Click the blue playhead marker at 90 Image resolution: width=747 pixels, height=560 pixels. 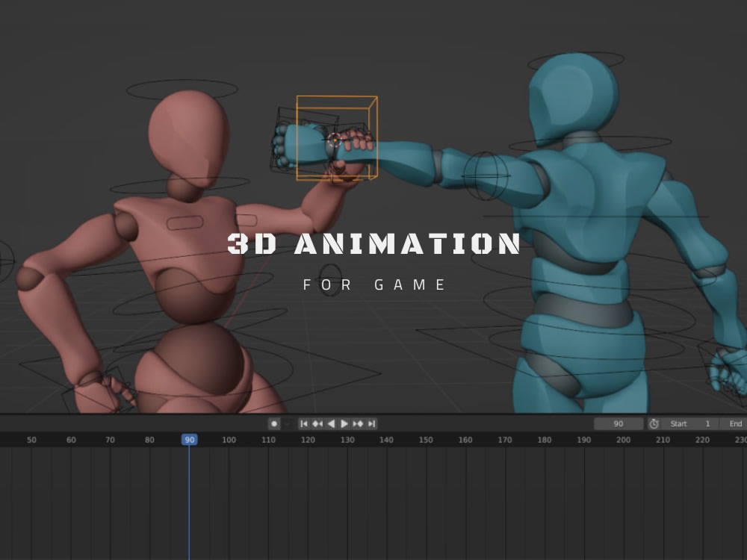point(190,440)
